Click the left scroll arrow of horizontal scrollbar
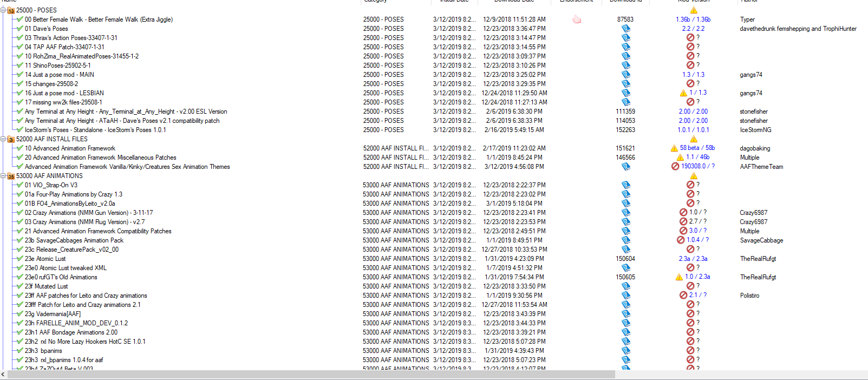The width and height of the screenshot is (868, 380). pyautogui.click(x=3, y=375)
